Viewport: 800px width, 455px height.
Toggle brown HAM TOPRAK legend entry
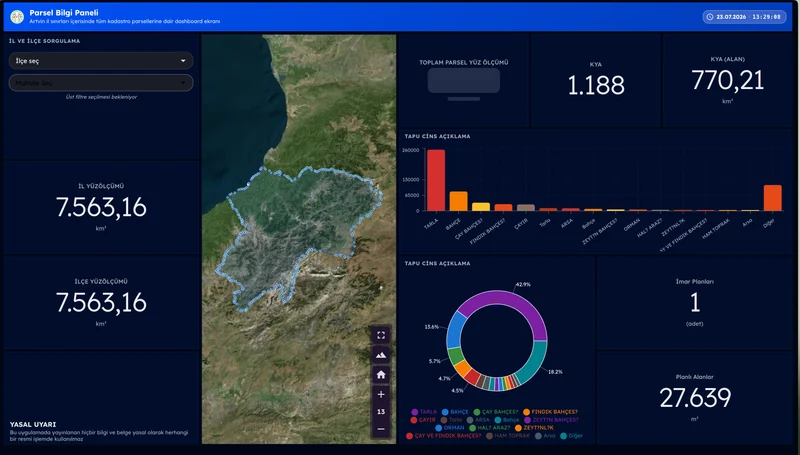tap(508, 436)
